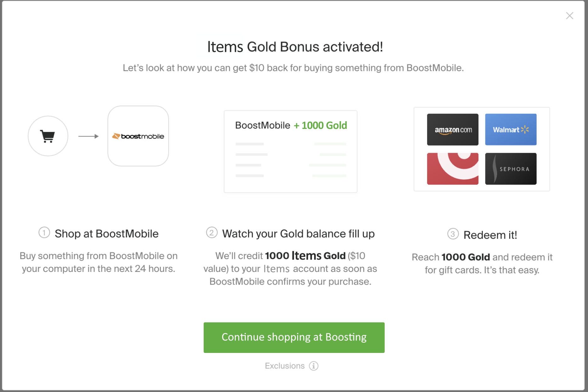Close the Gold Bonus dialog
588x392 pixels.
569,16
